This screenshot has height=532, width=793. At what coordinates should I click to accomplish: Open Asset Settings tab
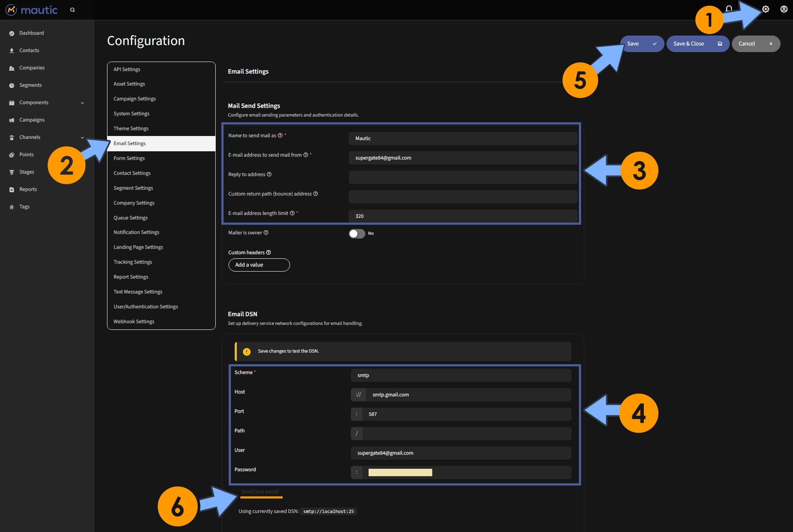tap(161, 84)
